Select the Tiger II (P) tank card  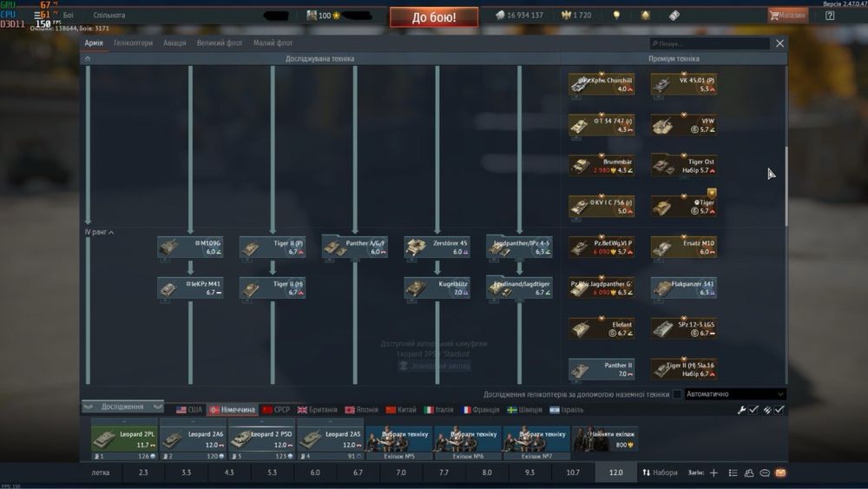(273, 247)
